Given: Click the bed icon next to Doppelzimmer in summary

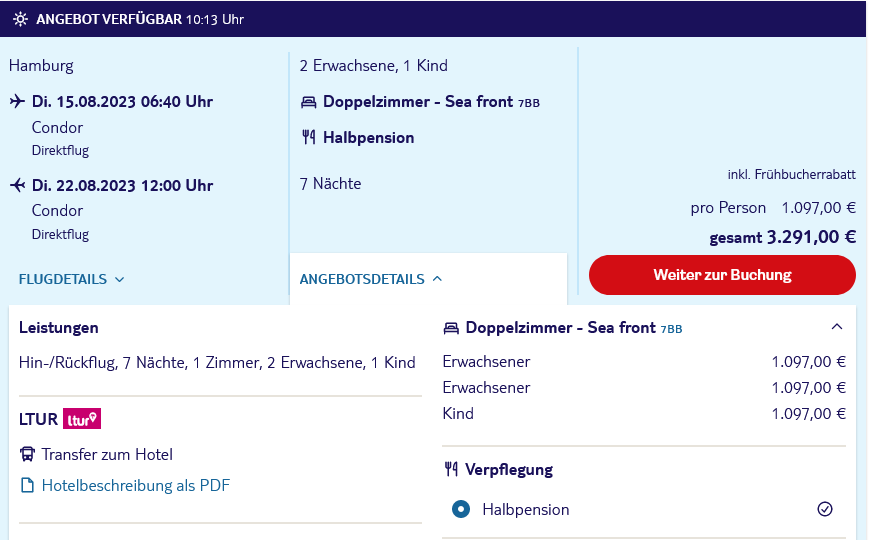Looking at the screenshot, I should (x=308, y=102).
